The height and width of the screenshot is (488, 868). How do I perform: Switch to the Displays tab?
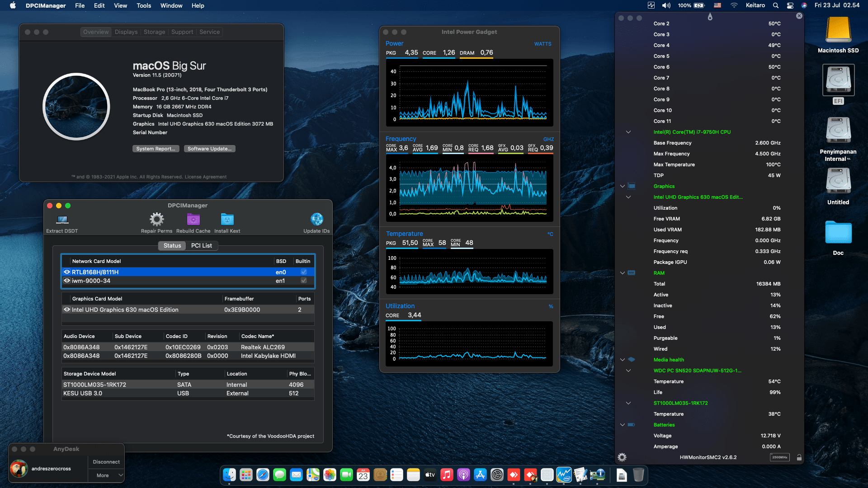(x=126, y=32)
